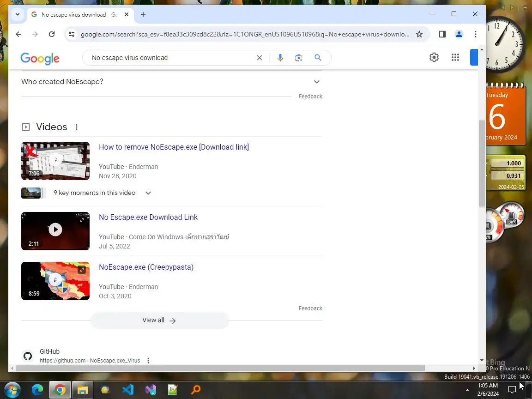Image resolution: width=532 pixels, height=399 pixels.
Task: Open Visual Studio from taskbar
Action: (150, 389)
